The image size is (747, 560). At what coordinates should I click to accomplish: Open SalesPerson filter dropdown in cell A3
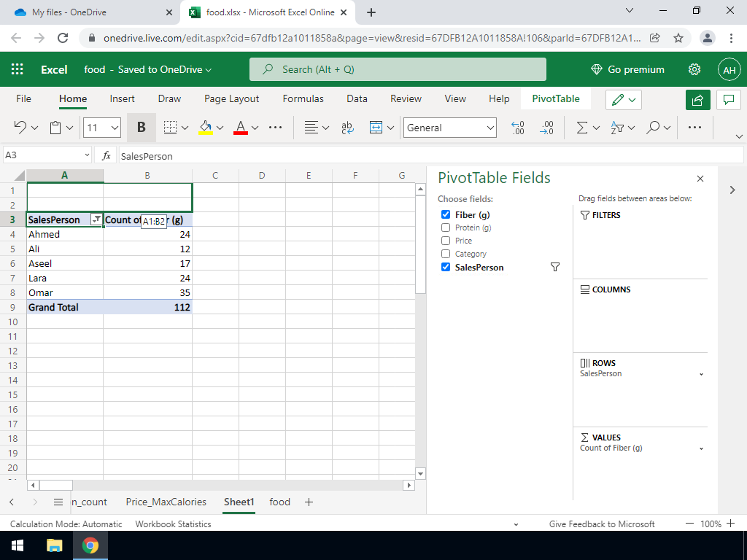click(97, 219)
